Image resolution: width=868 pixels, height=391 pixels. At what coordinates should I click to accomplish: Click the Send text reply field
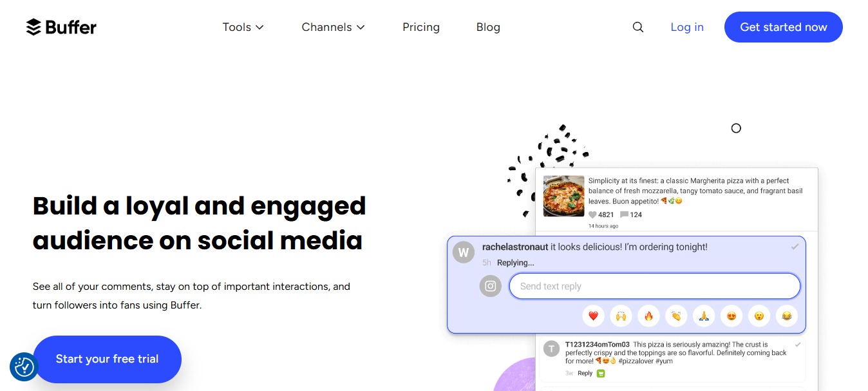pyautogui.click(x=654, y=285)
